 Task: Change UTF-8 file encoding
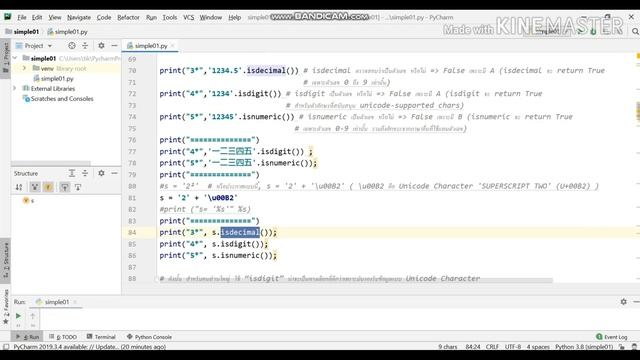[513, 347]
